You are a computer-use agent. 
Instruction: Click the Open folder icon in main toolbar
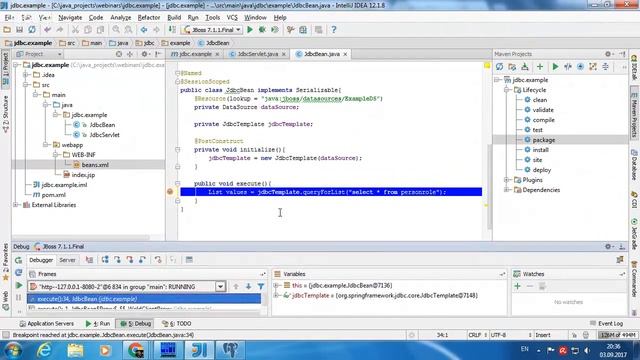coord(7,30)
